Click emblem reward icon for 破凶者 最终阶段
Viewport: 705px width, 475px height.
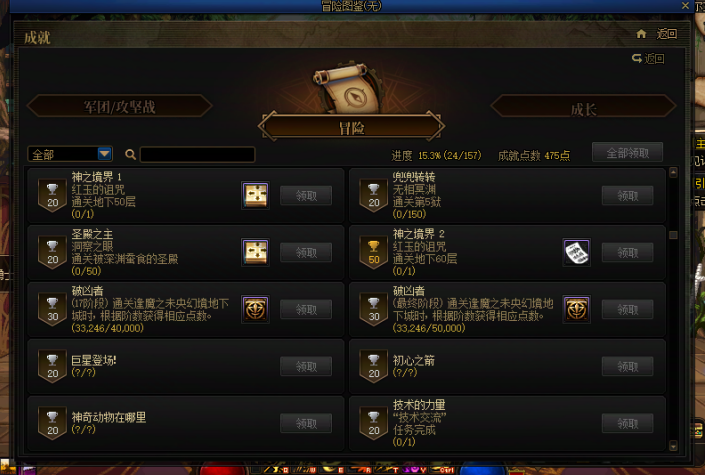click(x=577, y=309)
